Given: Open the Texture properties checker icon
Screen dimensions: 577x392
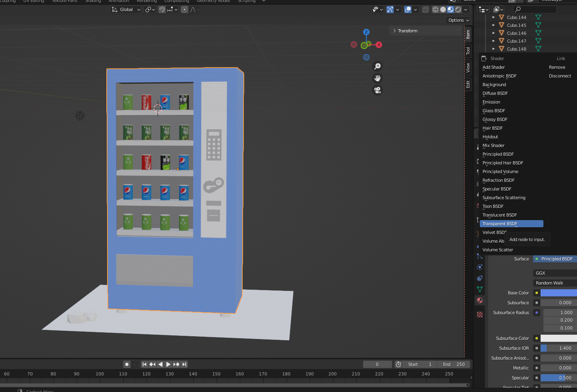Looking at the screenshot, I should pyautogui.click(x=480, y=315).
